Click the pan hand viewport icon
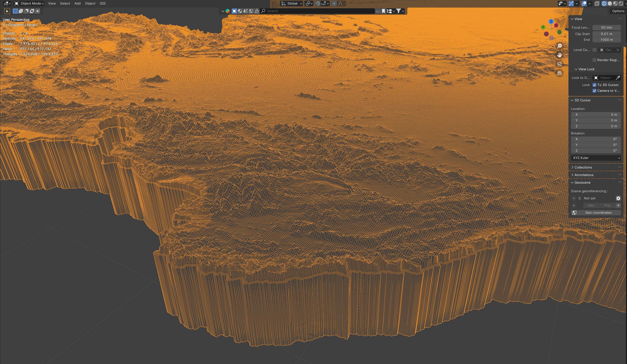This screenshot has height=364, width=627. [x=559, y=55]
